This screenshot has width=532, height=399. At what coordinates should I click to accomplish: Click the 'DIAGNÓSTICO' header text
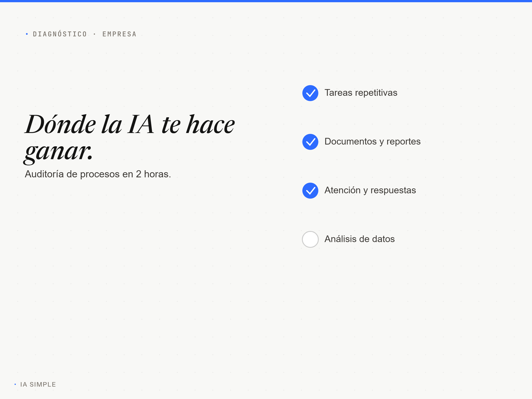point(60,34)
